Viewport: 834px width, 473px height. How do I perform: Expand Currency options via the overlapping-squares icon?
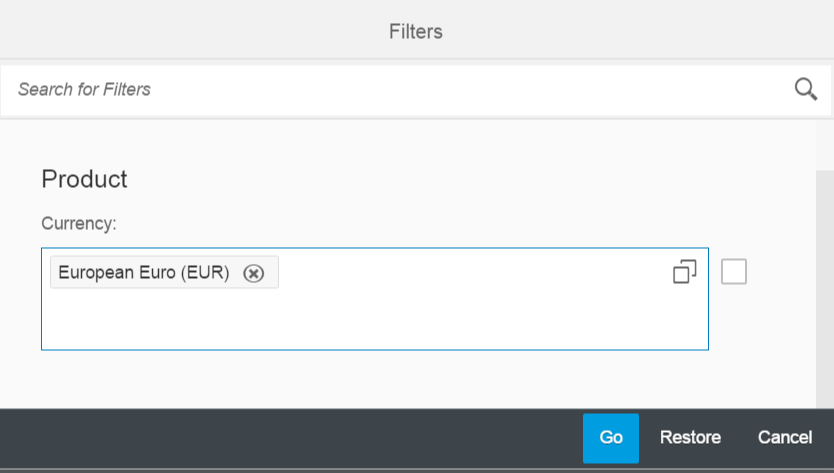pyautogui.click(x=685, y=272)
